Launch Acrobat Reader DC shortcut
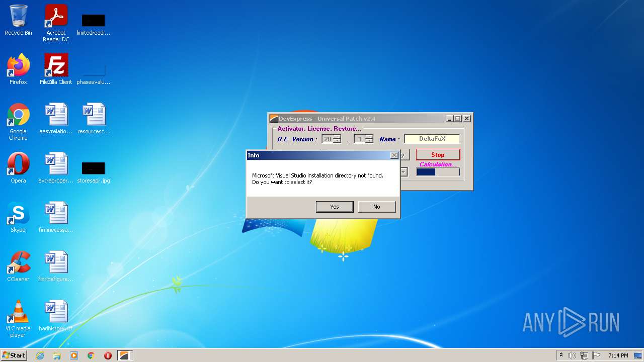Viewport: 644px width, 362px height. click(x=56, y=23)
